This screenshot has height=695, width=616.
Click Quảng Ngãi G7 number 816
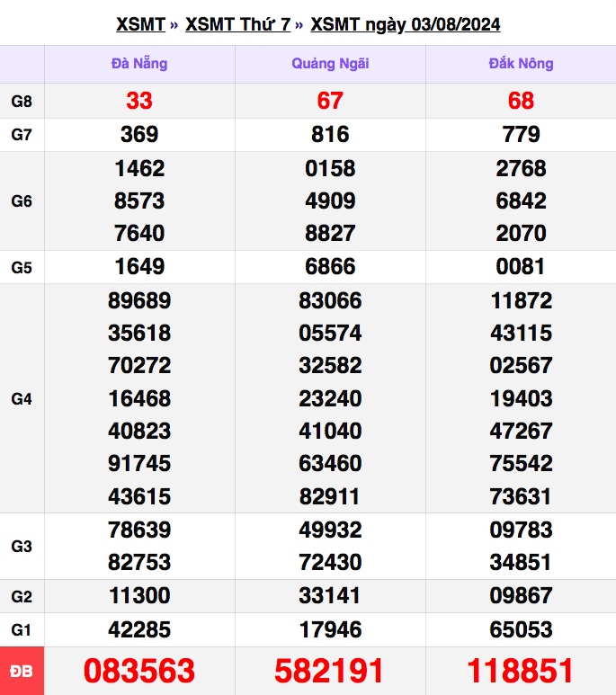330,135
